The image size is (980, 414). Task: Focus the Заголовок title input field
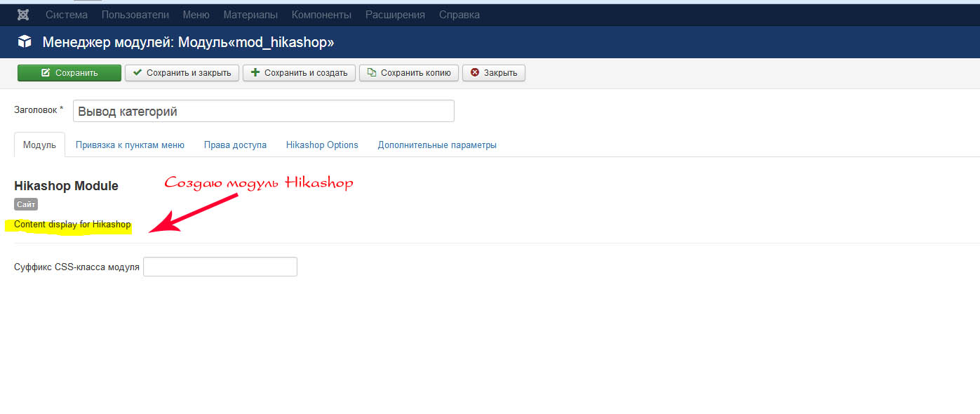[x=264, y=111]
